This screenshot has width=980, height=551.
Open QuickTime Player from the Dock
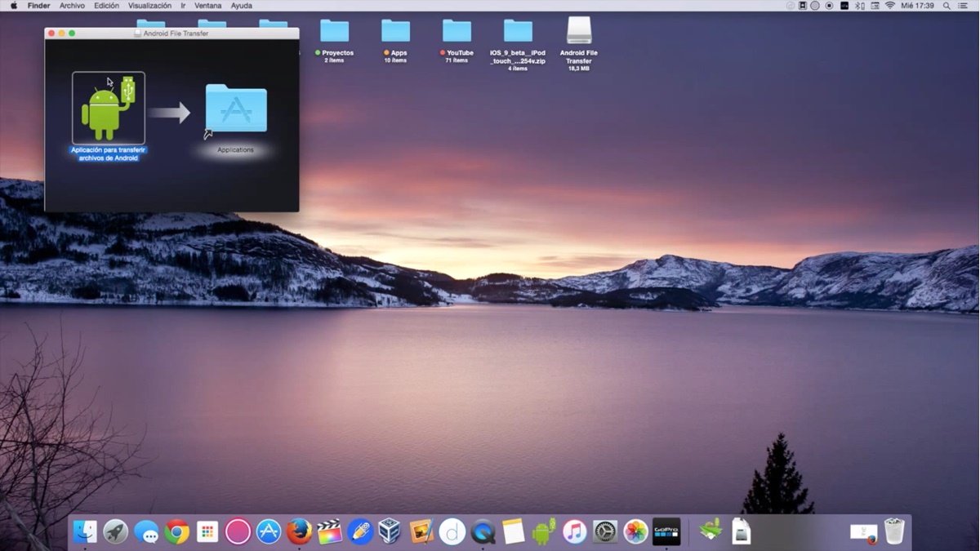point(483,531)
